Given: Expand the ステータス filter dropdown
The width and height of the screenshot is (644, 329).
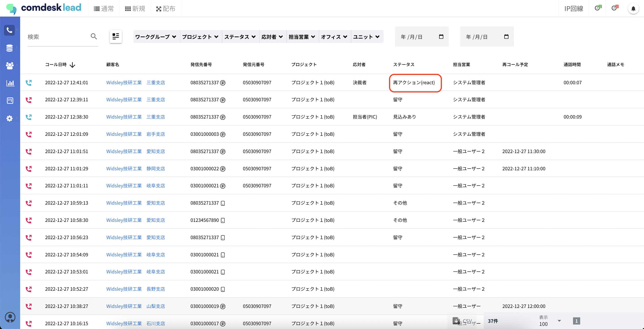Looking at the screenshot, I should pyautogui.click(x=240, y=37).
